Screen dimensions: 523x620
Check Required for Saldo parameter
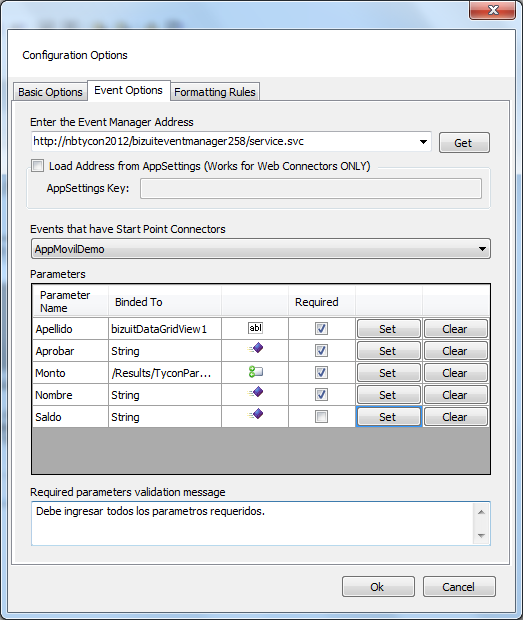point(321,416)
